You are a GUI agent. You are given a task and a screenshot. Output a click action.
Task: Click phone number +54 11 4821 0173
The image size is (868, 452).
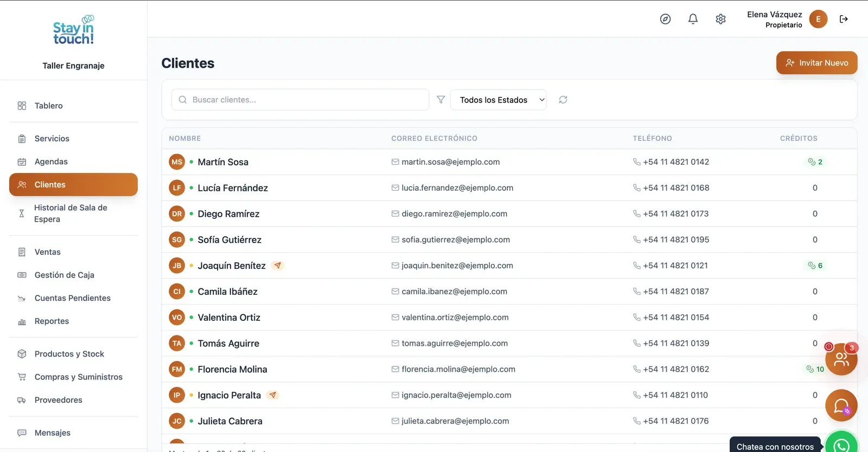click(675, 214)
